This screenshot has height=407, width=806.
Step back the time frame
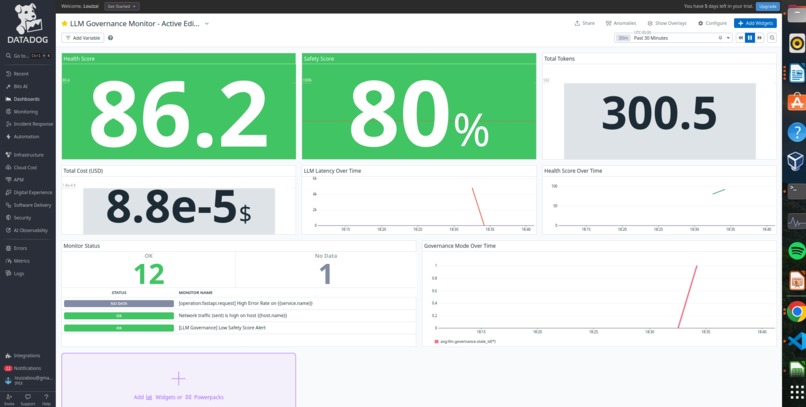(x=740, y=38)
